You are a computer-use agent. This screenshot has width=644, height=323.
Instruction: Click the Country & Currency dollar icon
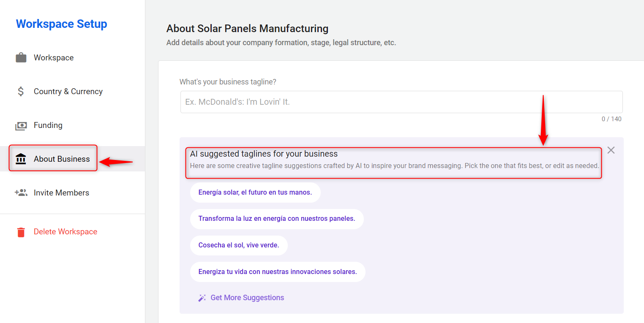[x=21, y=92]
